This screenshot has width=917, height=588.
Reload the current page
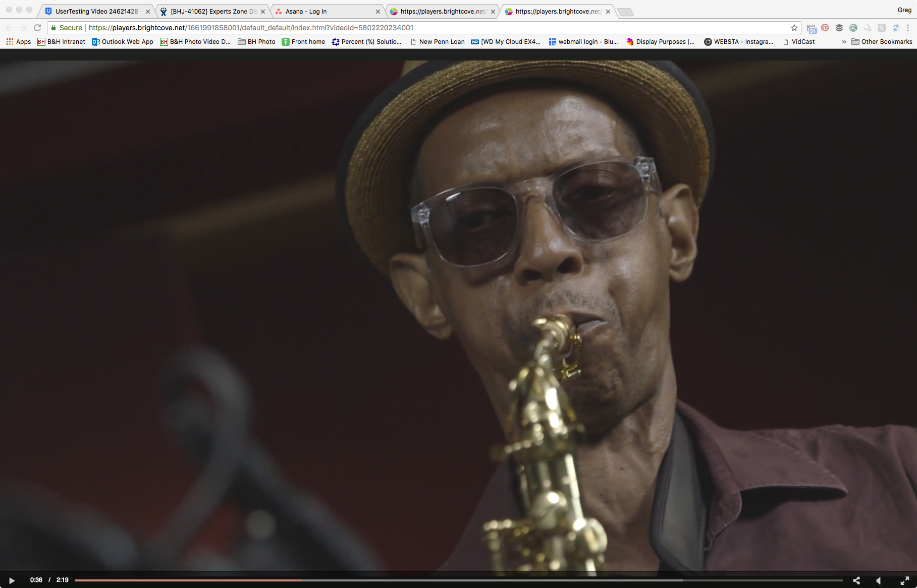coord(37,28)
